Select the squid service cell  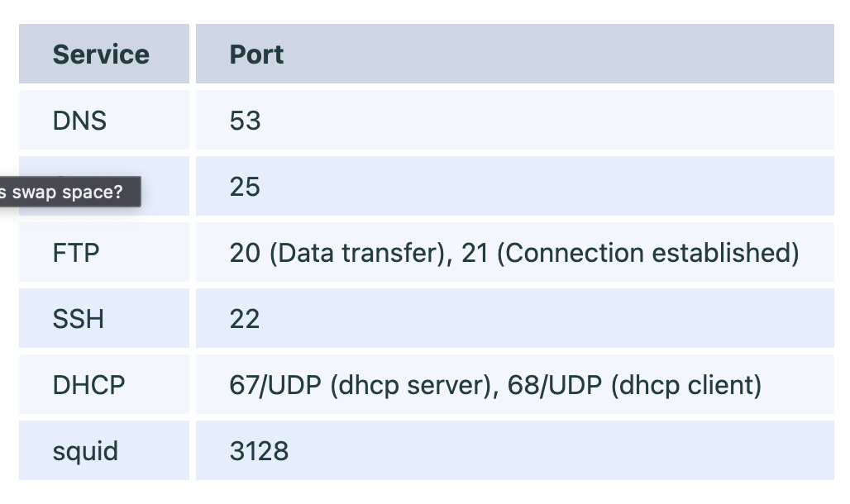pos(104,450)
